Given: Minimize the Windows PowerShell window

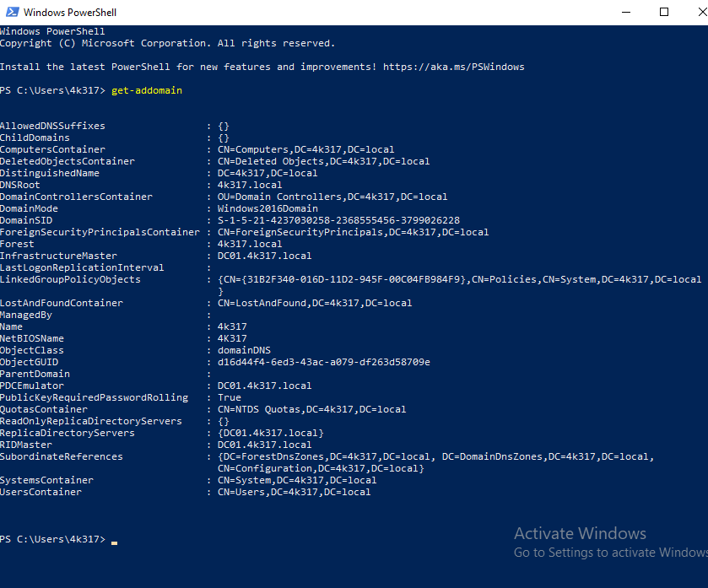Looking at the screenshot, I should point(625,12).
